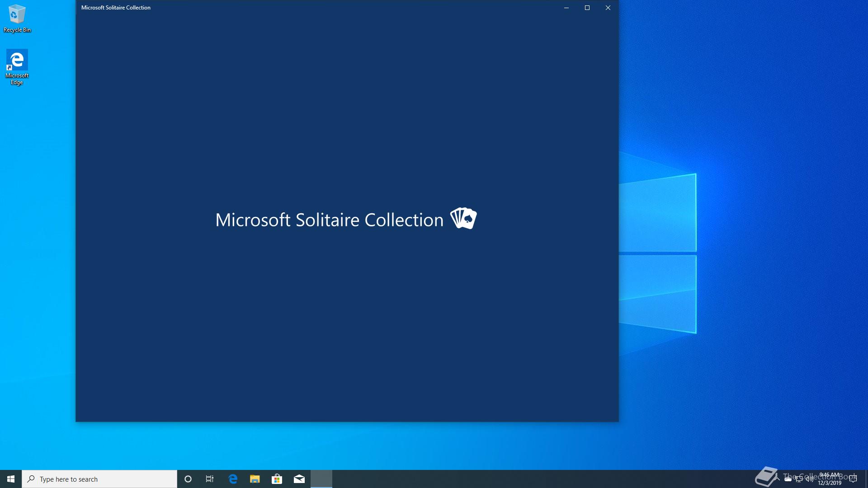Close the Microsoft Solitaire Collection window
The height and width of the screenshot is (488, 868).
608,8
